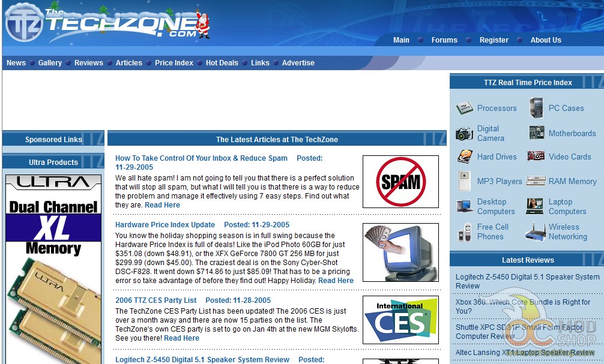Click Read Here under the spam article
Screen dimensions: 604x364
(x=162, y=205)
